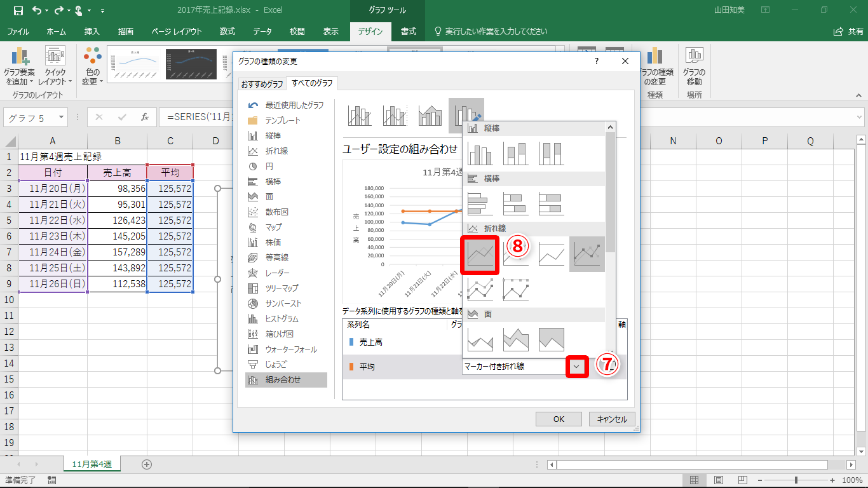Collapse the ribbon with the chevron
The width and height of the screenshot is (868, 488).
[858, 95]
